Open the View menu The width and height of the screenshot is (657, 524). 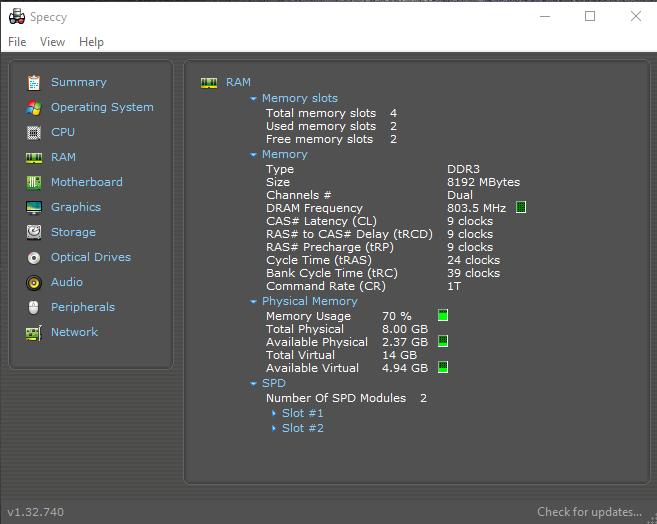pos(52,42)
